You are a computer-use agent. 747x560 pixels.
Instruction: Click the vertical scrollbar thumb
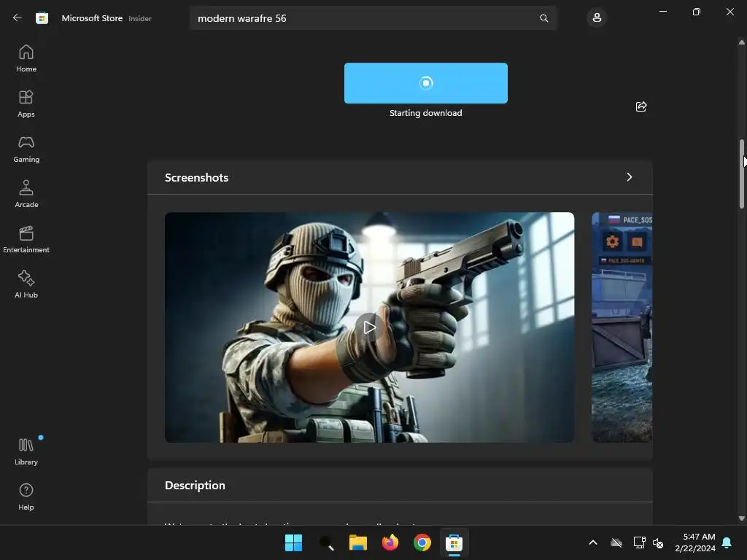click(x=742, y=174)
